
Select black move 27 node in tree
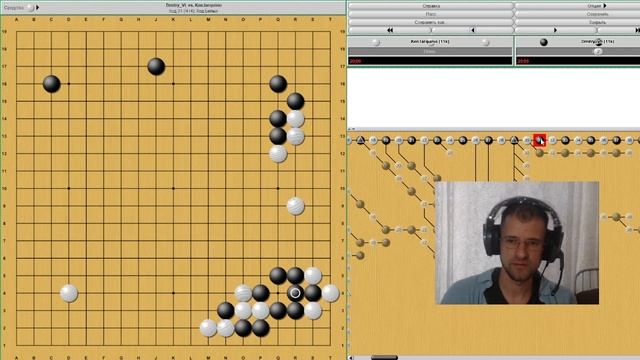489,140
